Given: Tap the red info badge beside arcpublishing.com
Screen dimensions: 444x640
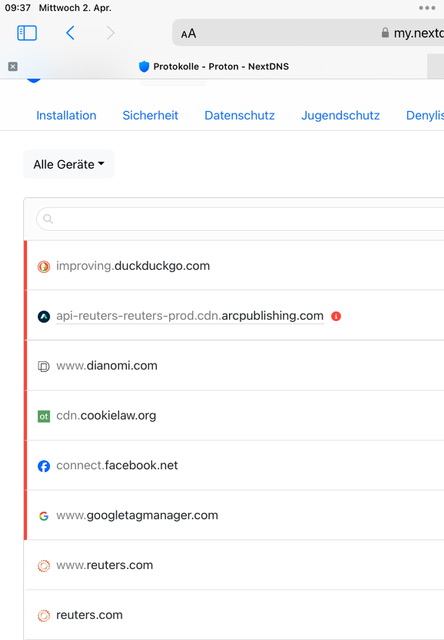Looking at the screenshot, I should tap(336, 316).
